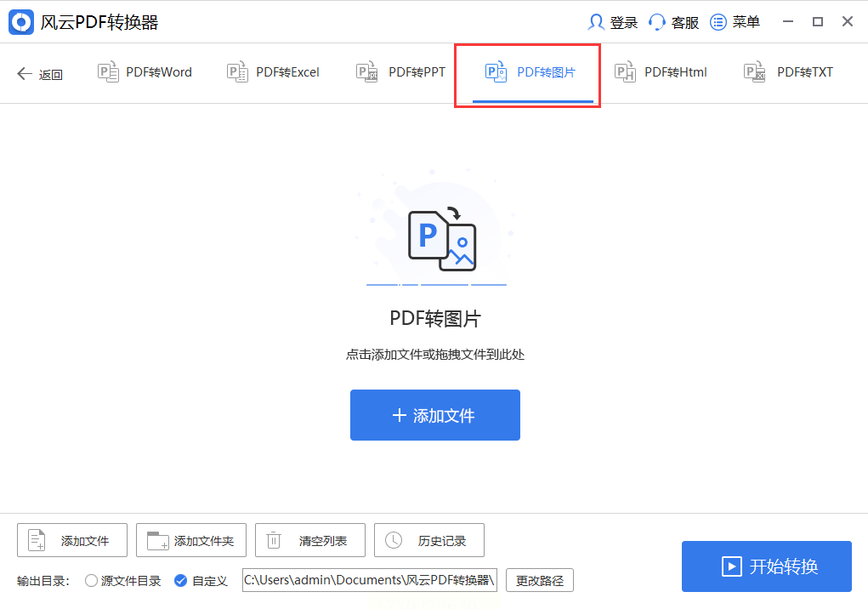Select the 自定义 output option
This screenshot has width=868, height=609.
point(201,581)
